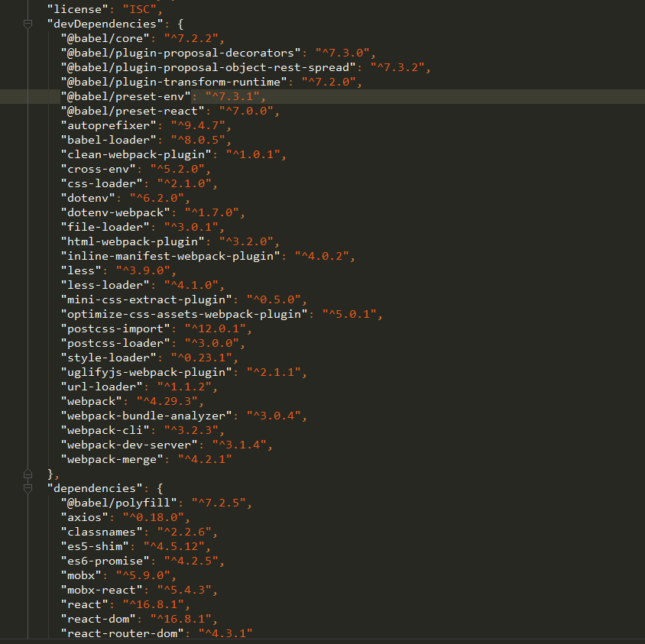Click the "clean-webpack-plugin" entry
This screenshot has width=645, height=644.
[x=173, y=154]
